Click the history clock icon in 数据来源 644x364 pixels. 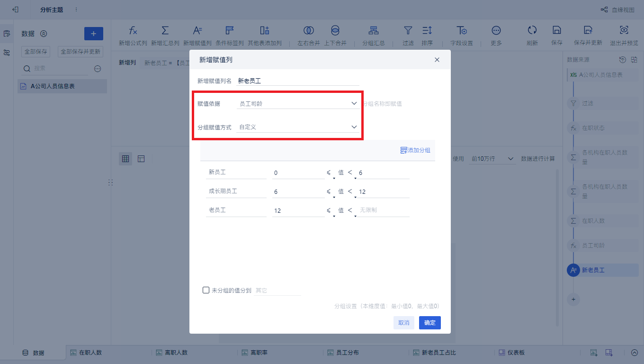[623, 60]
